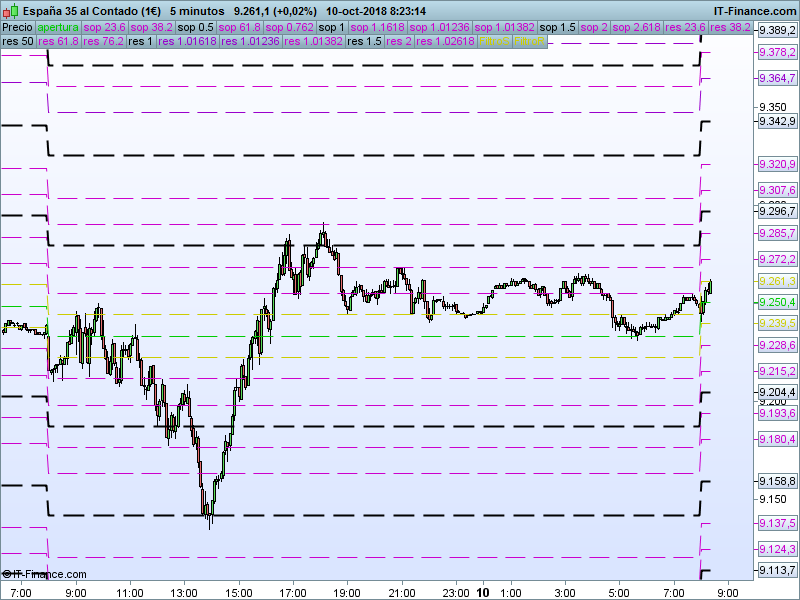Select the res 1.01618 indicator label
Viewport: 800px width, 600px height.
pos(187,41)
